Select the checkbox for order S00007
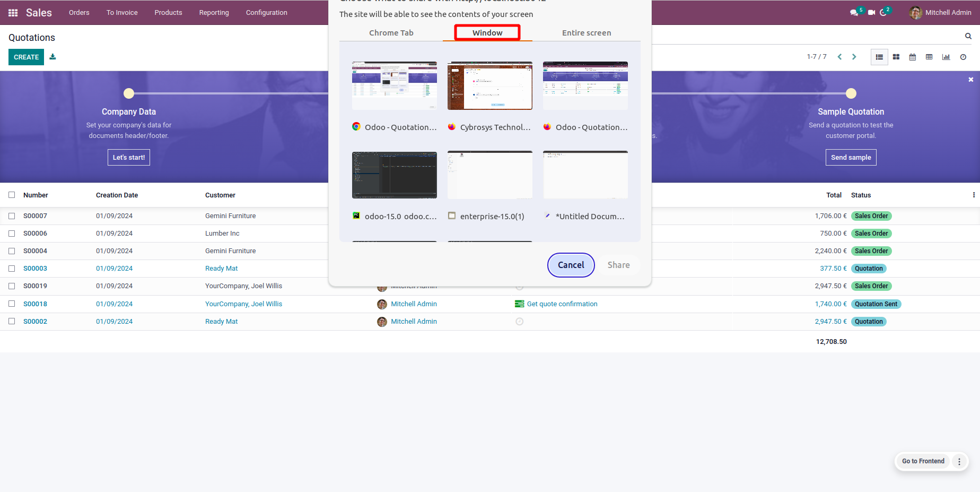The image size is (980, 492). pyautogui.click(x=12, y=216)
